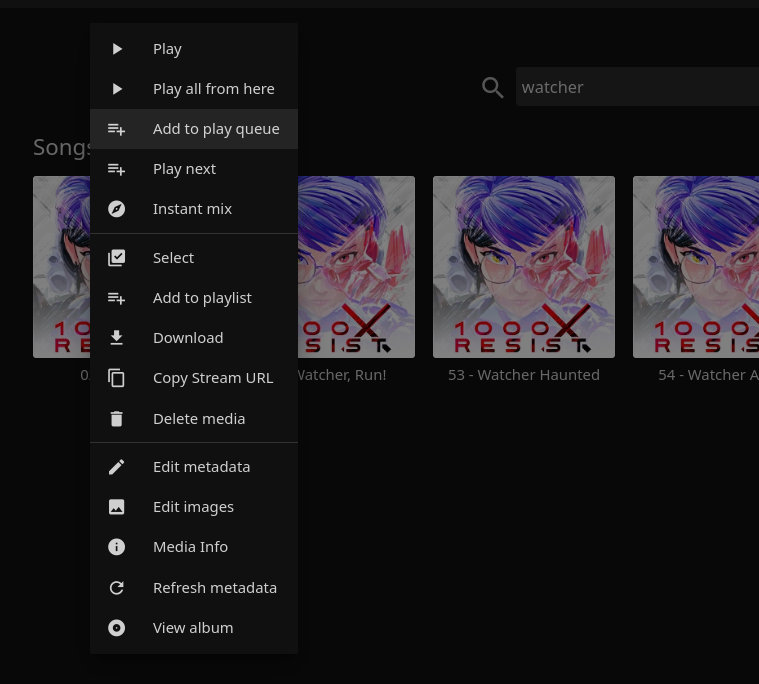
Task: Select Add to playlist option
Action: (x=202, y=298)
